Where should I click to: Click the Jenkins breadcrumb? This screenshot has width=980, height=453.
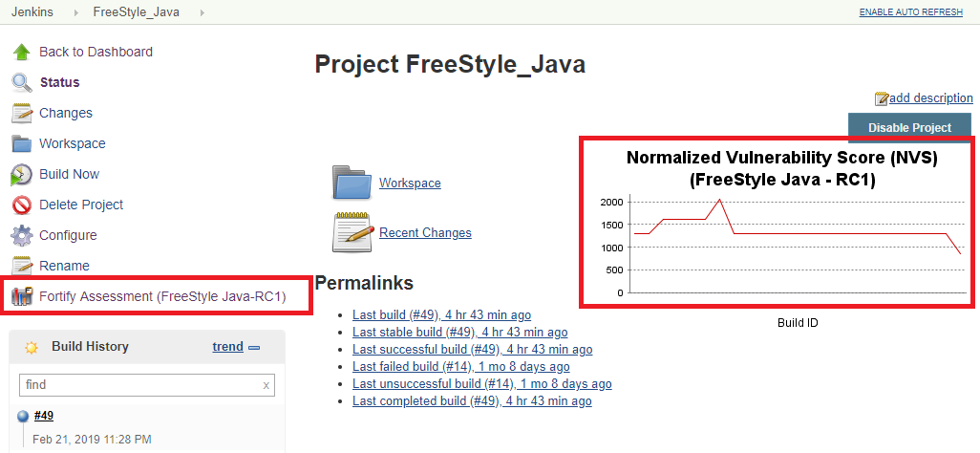32,12
